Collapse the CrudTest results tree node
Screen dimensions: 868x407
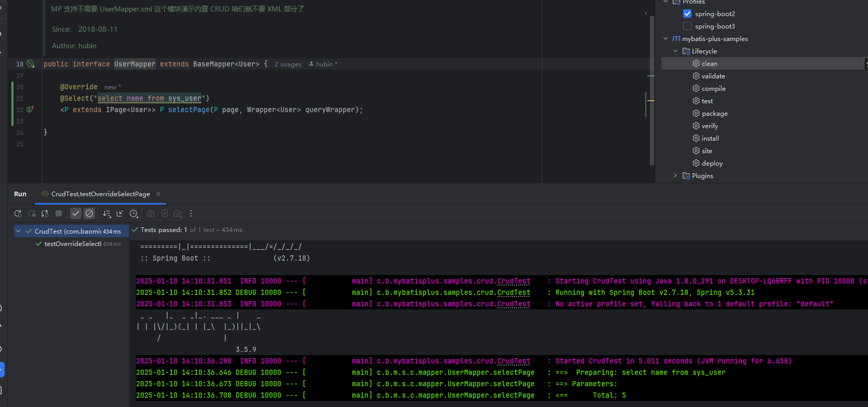coord(19,232)
